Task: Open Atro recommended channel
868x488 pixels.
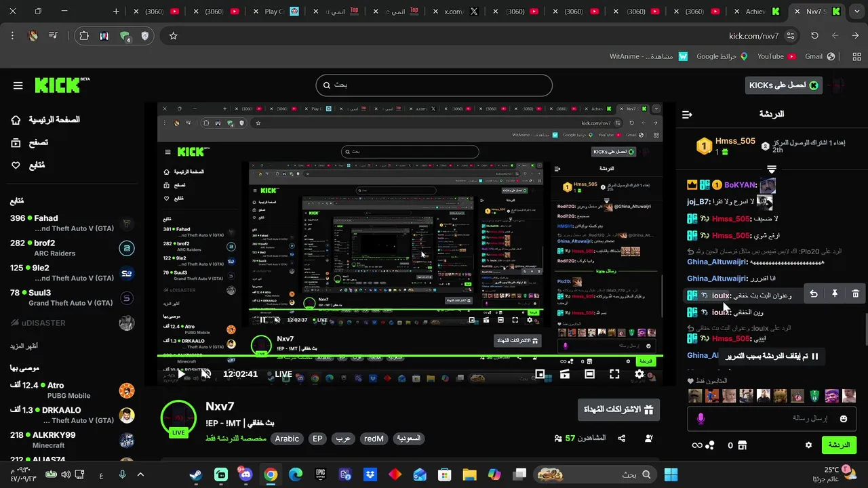Action: point(72,390)
